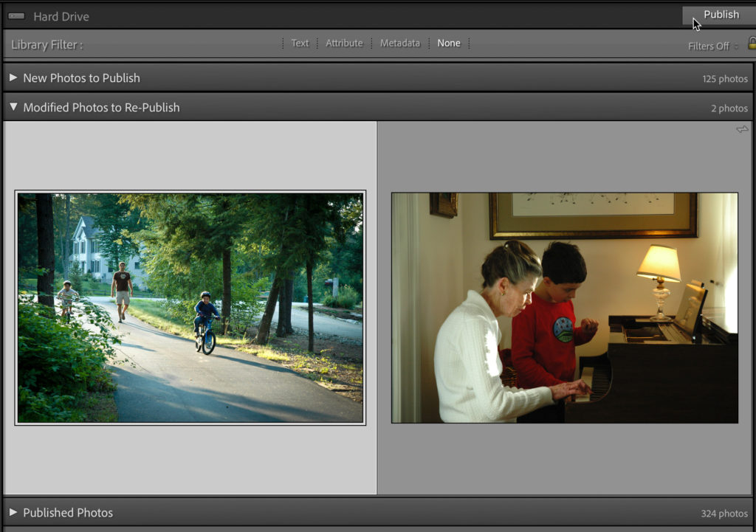Click the Hard Drive publish service icon
This screenshot has height=532, width=756.
[16, 16]
